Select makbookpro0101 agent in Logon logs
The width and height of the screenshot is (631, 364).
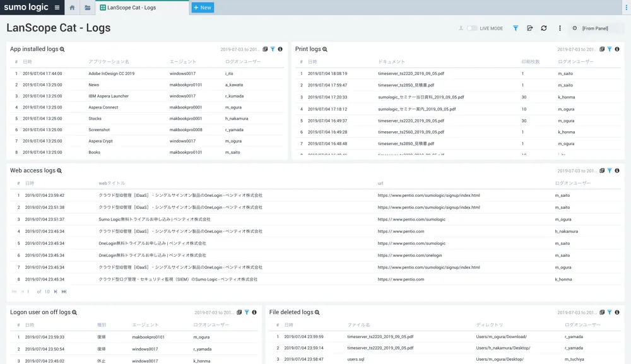point(148,337)
